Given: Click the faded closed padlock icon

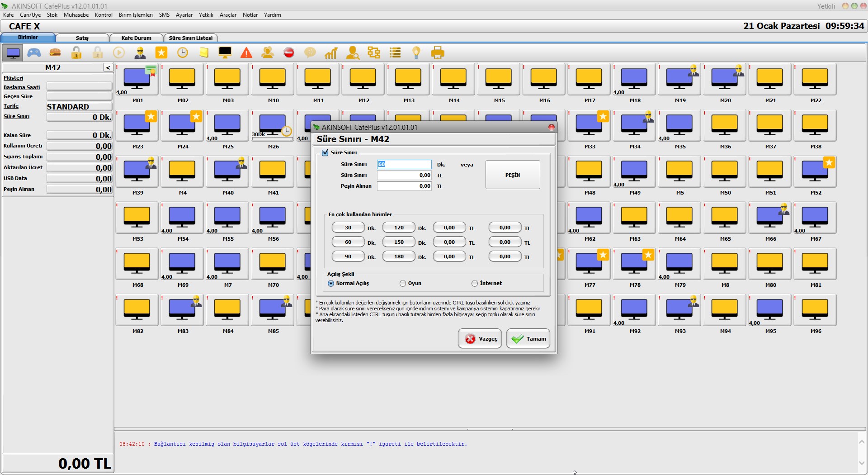Looking at the screenshot, I should pos(98,53).
